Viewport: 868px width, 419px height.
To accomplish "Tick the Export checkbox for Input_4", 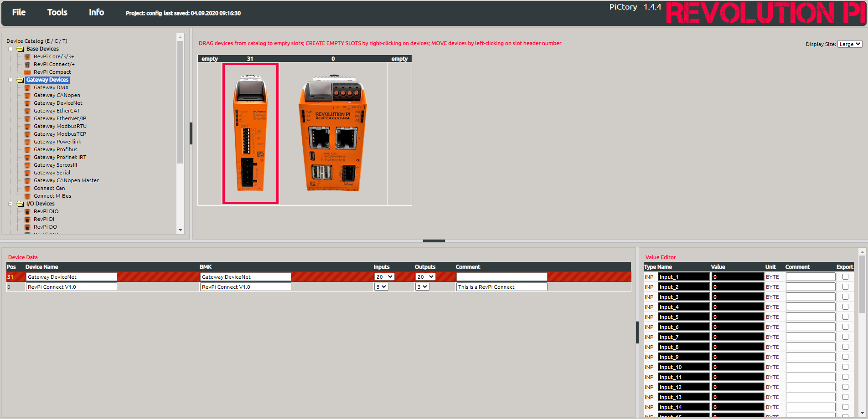I will (845, 307).
